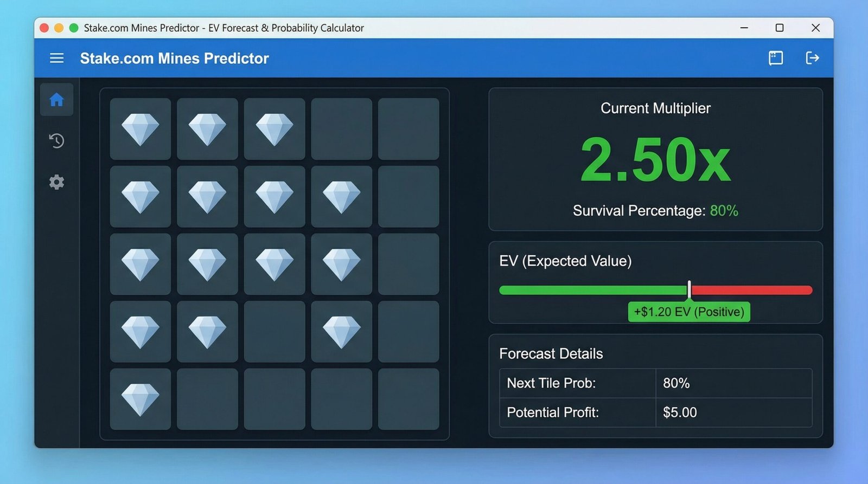Click the 2.50x multiplier value
Viewport: 868px width, 484px height.
point(655,159)
